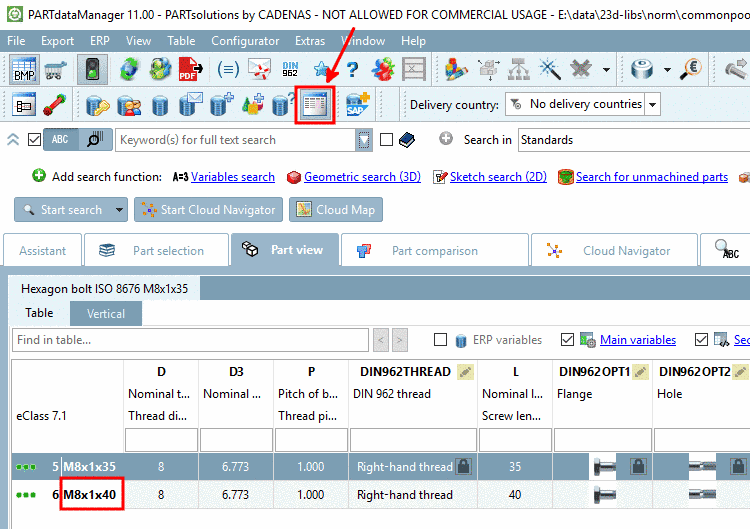
Task: Click the database with envelope icon
Action: [x=190, y=105]
